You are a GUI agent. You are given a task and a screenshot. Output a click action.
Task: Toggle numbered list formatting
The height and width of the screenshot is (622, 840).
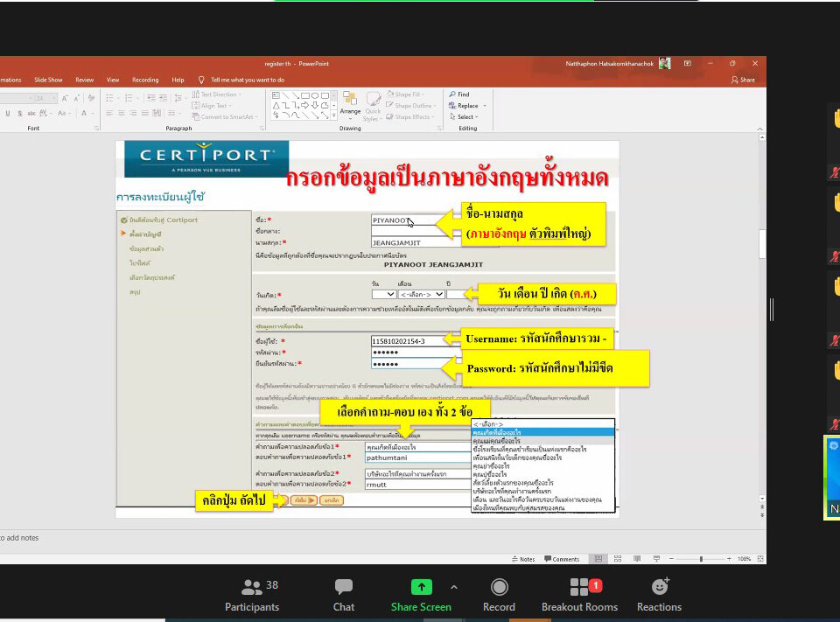(x=130, y=98)
